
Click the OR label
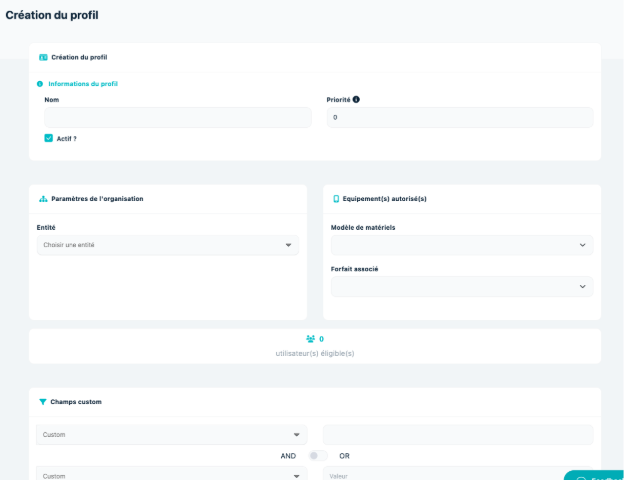click(x=344, y=456)
